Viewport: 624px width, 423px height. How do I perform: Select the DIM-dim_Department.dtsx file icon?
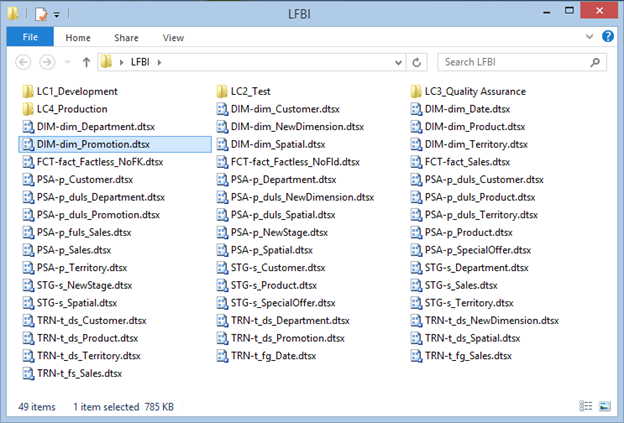(x=28, y=127)
